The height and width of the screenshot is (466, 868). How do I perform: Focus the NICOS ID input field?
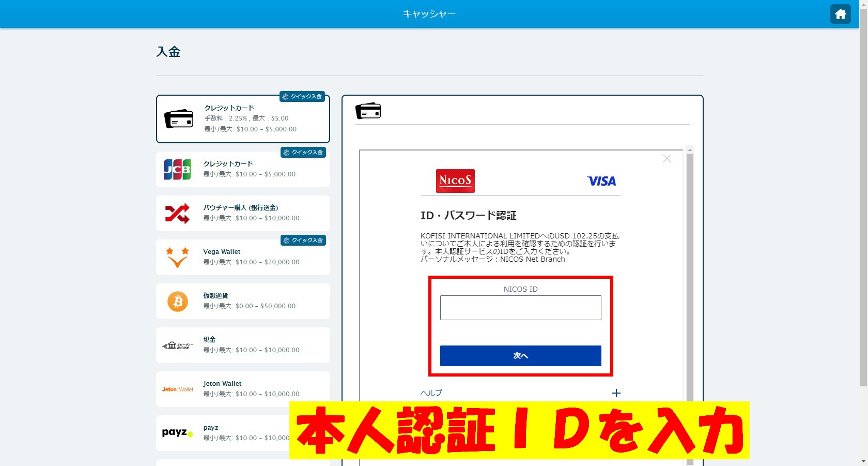click(x=520, y=308)
